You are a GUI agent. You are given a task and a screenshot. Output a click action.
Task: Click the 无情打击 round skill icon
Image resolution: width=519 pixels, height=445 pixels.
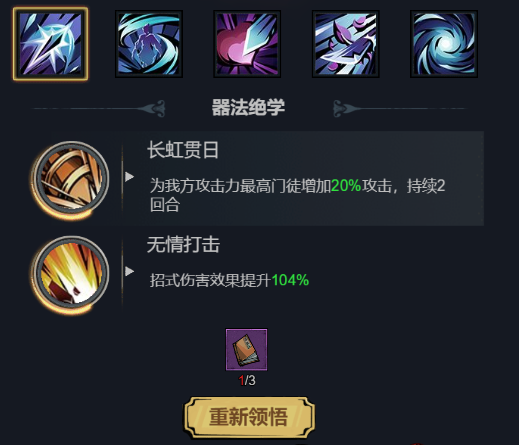point(71,274)
